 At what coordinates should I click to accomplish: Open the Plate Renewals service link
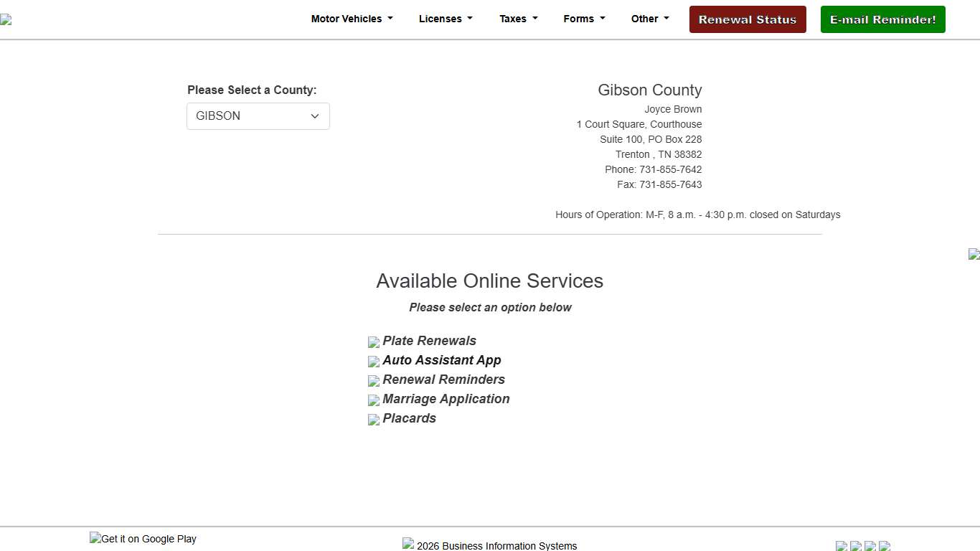pyautogui.click(x=429, y=341)
